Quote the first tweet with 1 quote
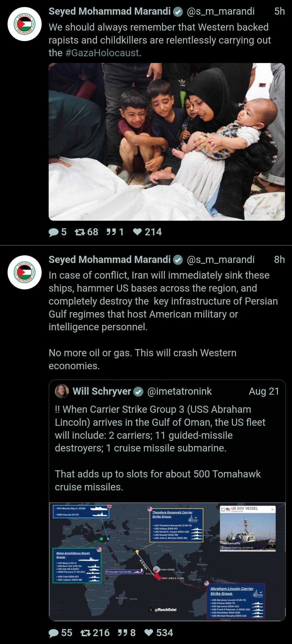The height and width of the screenshot is (644, 292). [115, 232]
